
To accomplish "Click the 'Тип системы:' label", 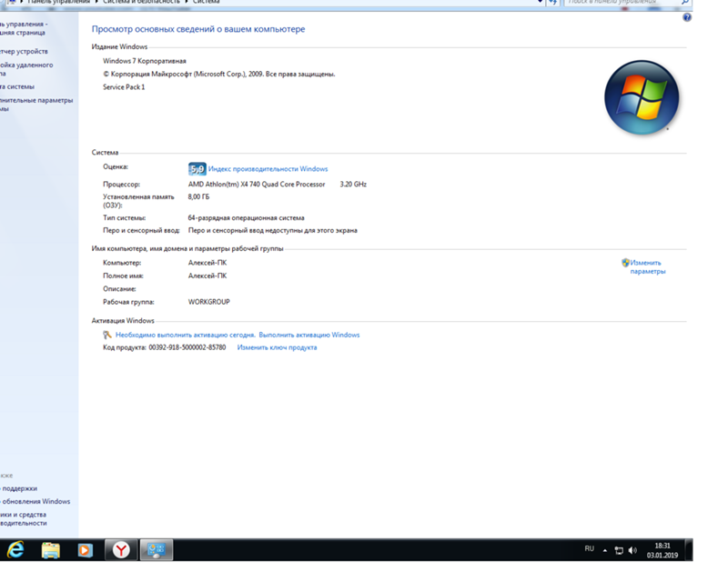I will pos(125,217).
